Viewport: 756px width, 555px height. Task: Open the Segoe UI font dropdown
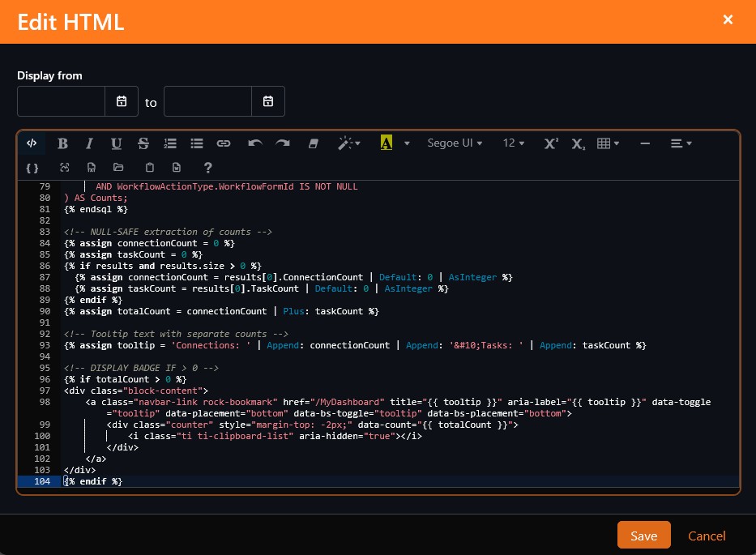point(455,143)
